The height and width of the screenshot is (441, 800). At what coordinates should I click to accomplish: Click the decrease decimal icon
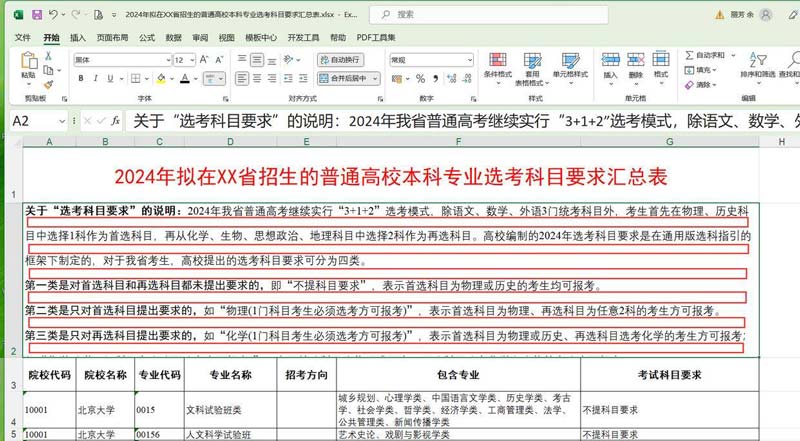[x=467, y=79]
